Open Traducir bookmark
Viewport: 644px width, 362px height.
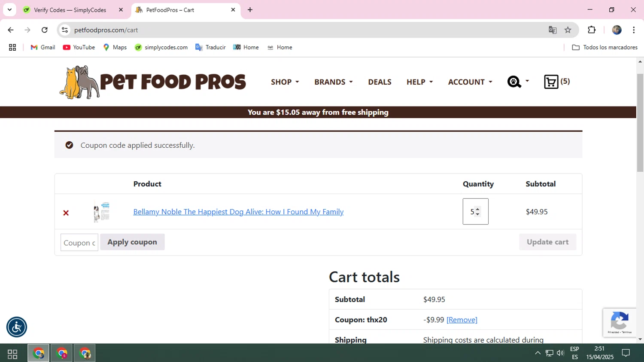pos(210,47)
